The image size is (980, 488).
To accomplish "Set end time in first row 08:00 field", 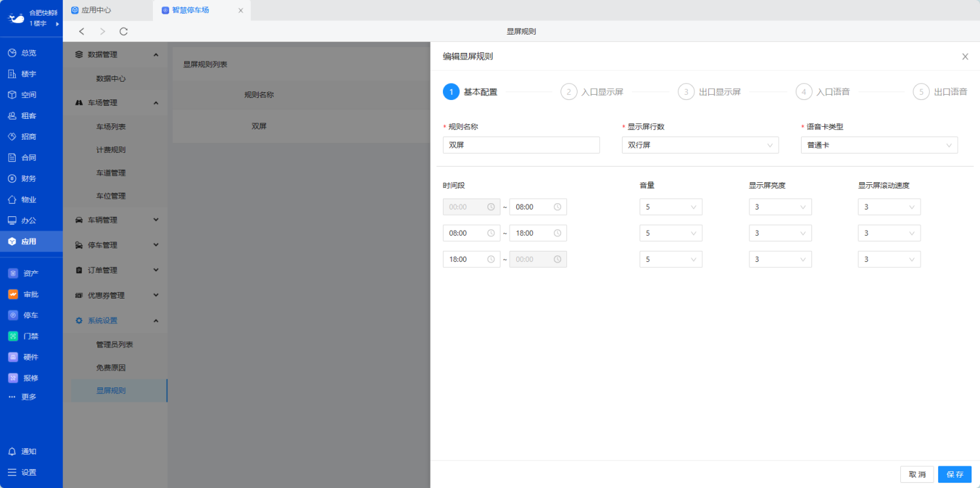I will [538, 207].
